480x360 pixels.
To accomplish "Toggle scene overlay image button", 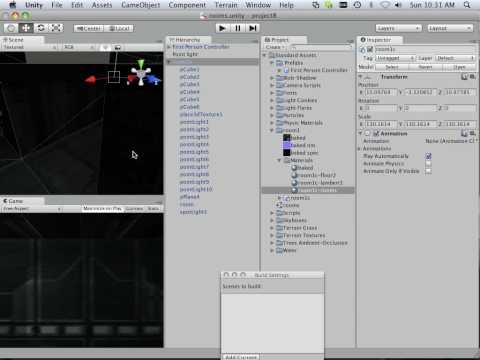I will [117, 47].
